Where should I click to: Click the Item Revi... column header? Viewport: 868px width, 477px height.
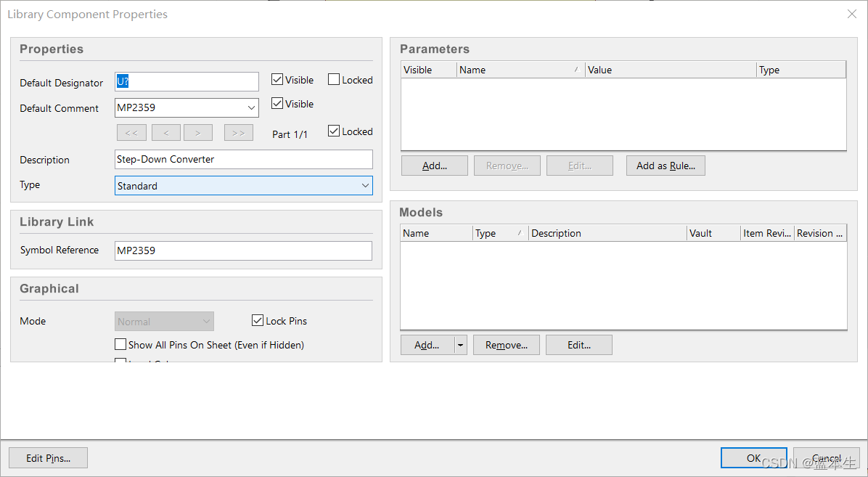(767, 233)
